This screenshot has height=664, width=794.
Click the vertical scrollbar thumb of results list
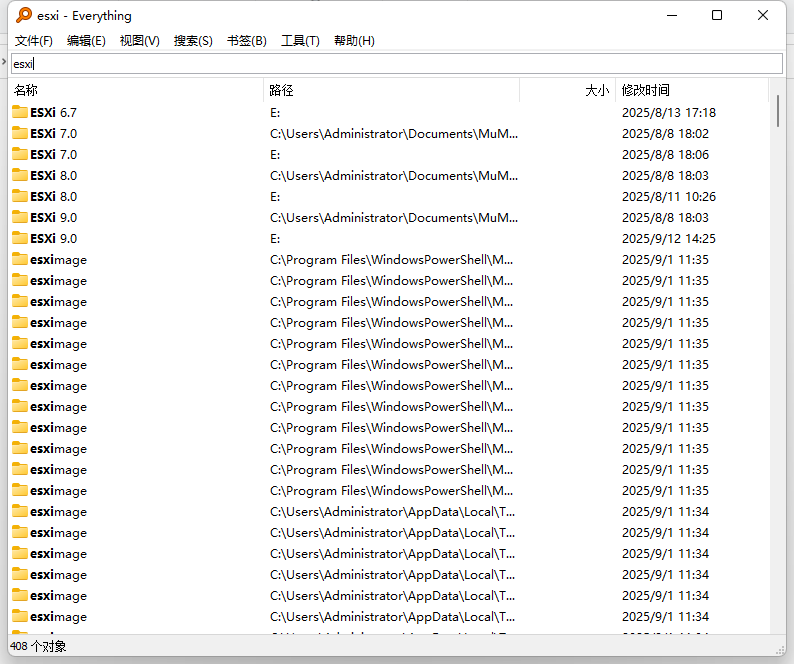778,111
